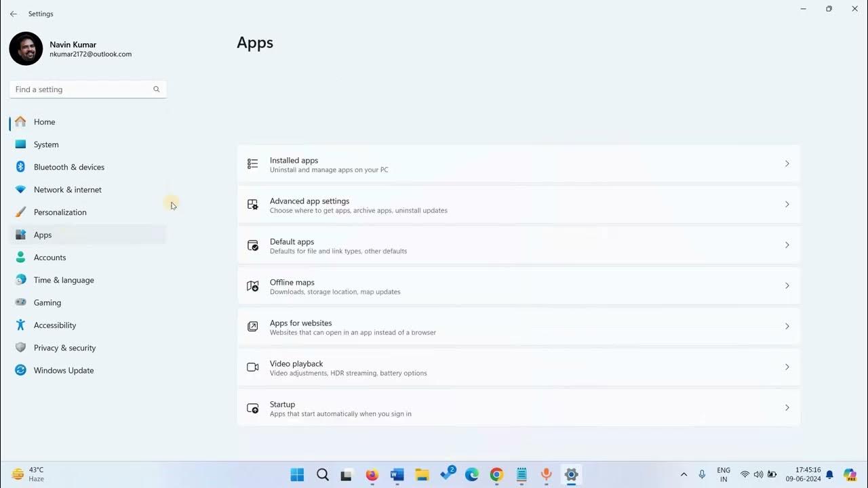Viewport: 868px width, 488px height.
Task: Open Accessibility settings
Action: click(x=54, y=325)
